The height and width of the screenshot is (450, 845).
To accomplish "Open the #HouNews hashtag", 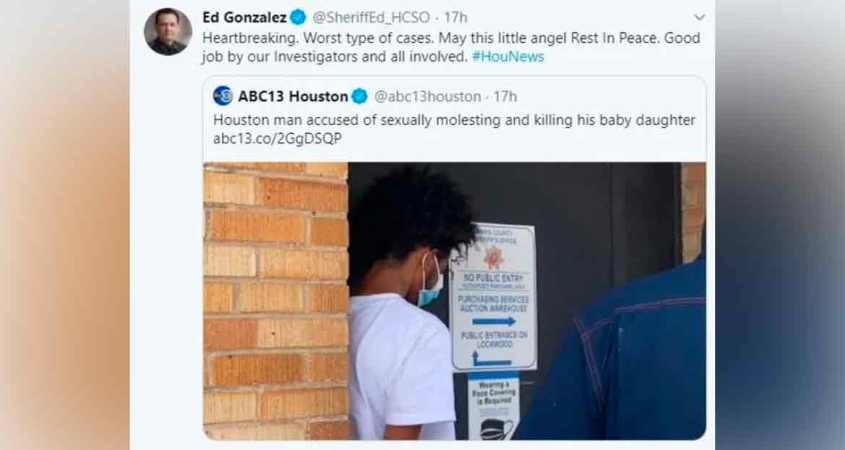I will tap(508, 57).
